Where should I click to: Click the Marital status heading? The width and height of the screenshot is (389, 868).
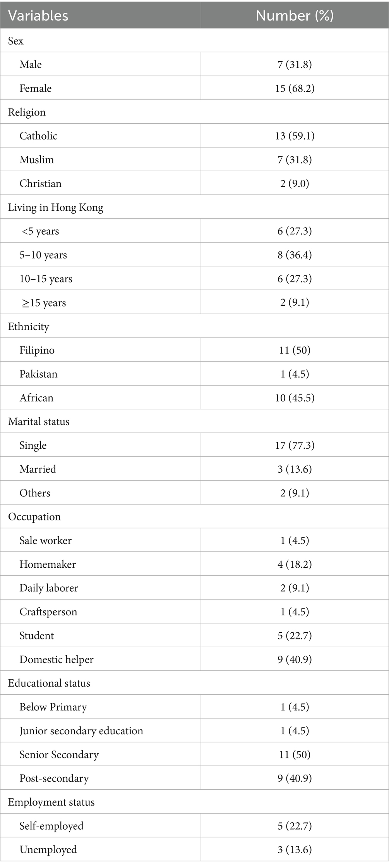point(39,422)
